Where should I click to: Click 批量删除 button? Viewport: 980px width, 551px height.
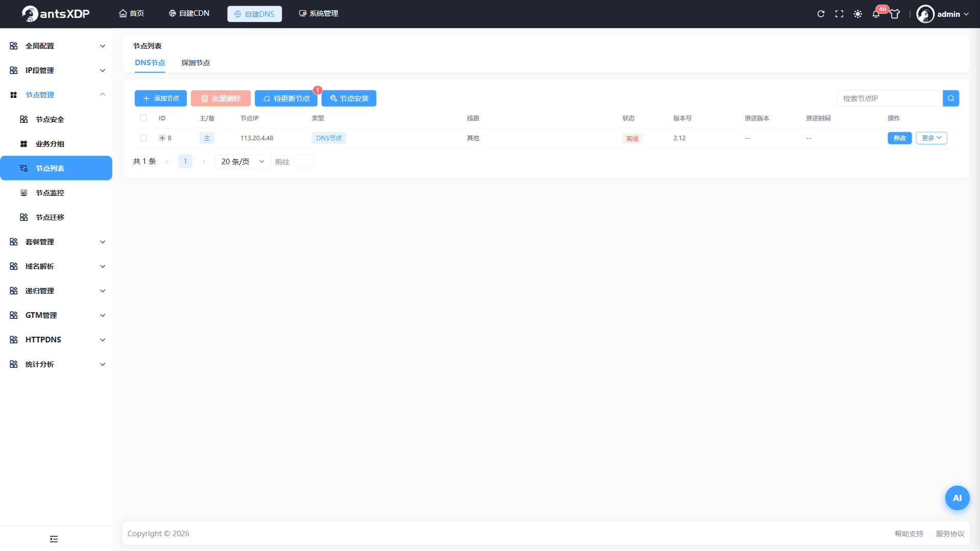[220, 98]
